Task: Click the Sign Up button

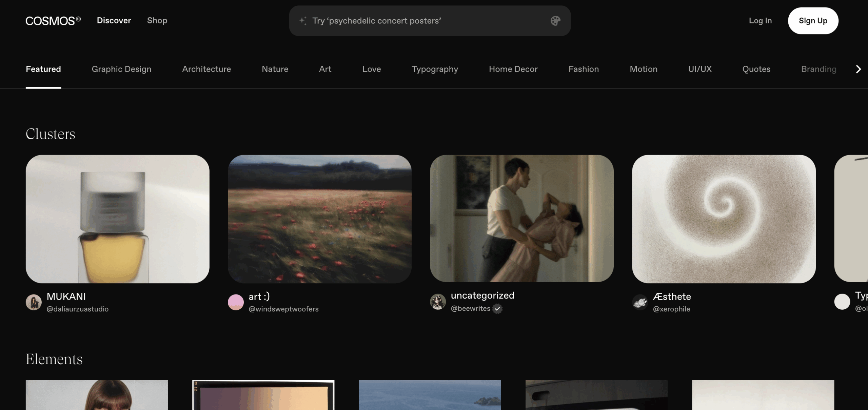Action: [x=813, y=21]
